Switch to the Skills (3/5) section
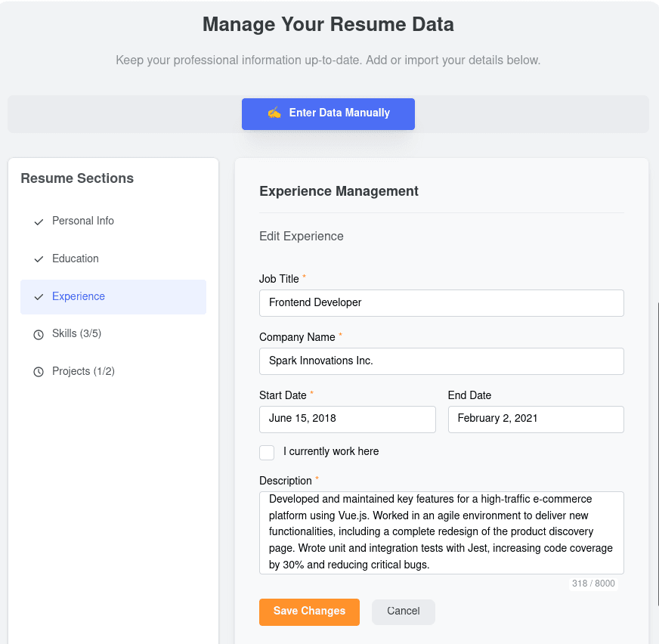 76,334
